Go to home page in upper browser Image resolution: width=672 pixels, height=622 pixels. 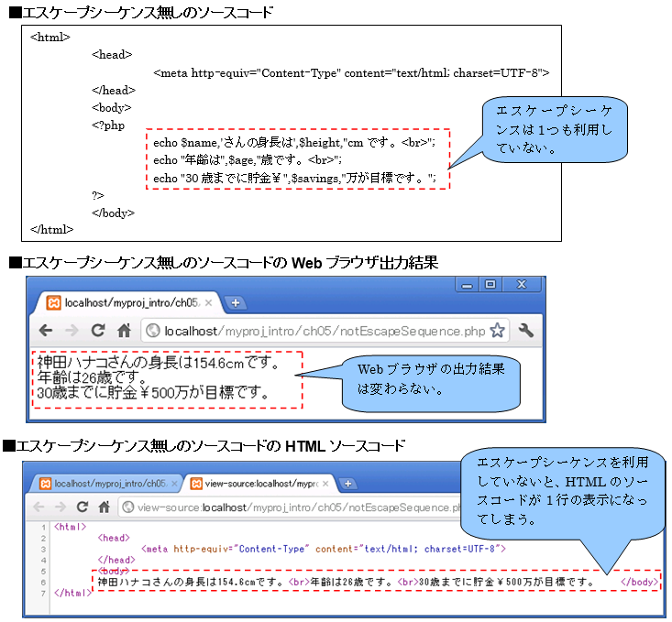coord(124,331)
